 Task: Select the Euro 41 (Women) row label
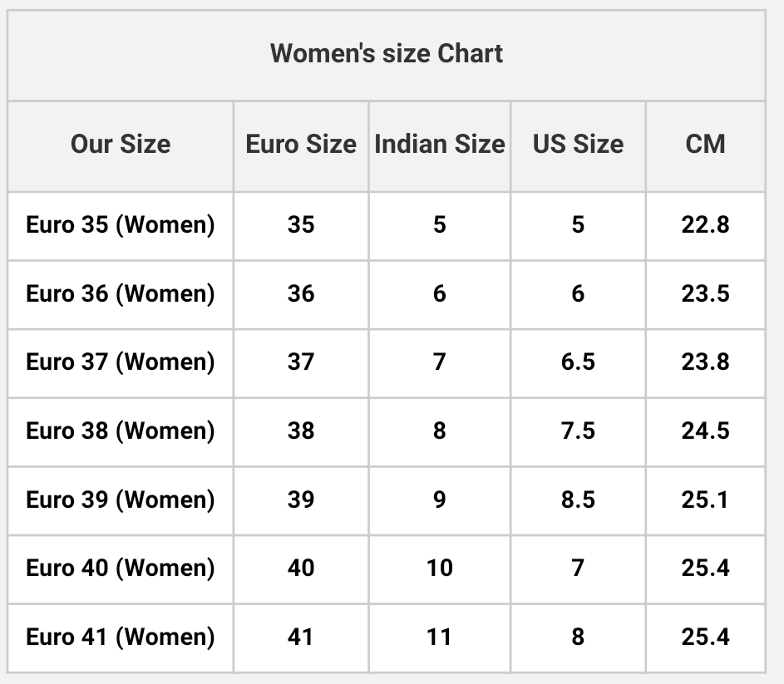(x=121, y=637)
